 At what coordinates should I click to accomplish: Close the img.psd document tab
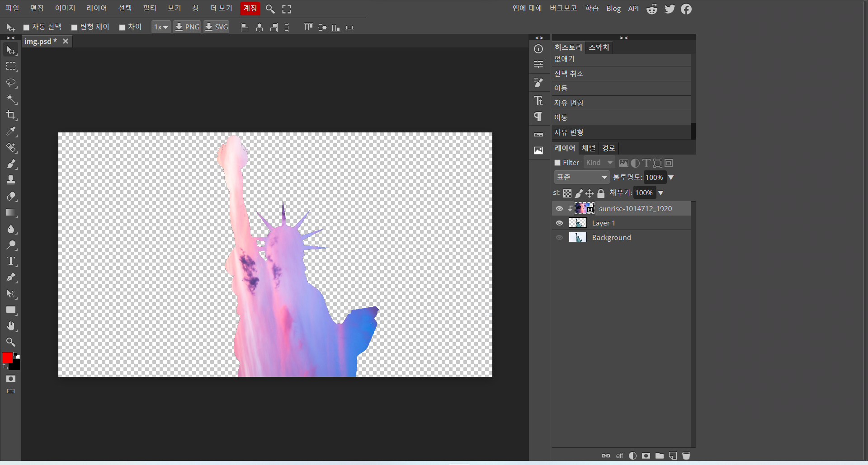[x=66, y=41]
